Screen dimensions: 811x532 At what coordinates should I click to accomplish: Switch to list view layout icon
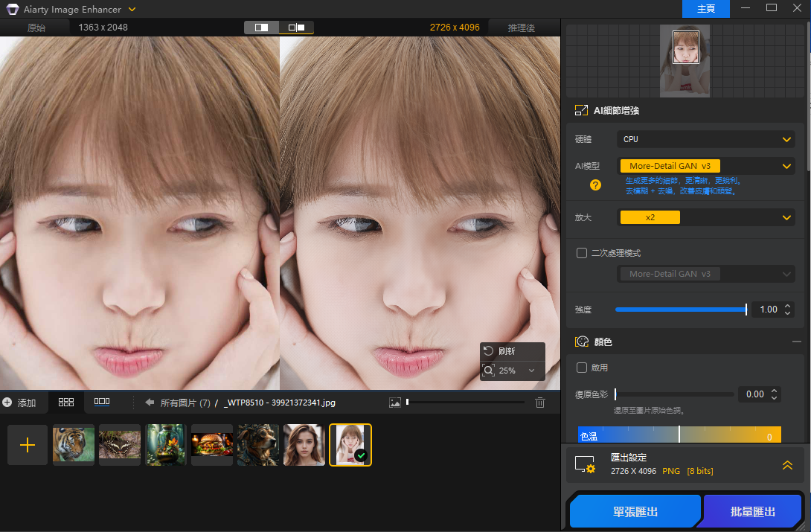point(101,403)
